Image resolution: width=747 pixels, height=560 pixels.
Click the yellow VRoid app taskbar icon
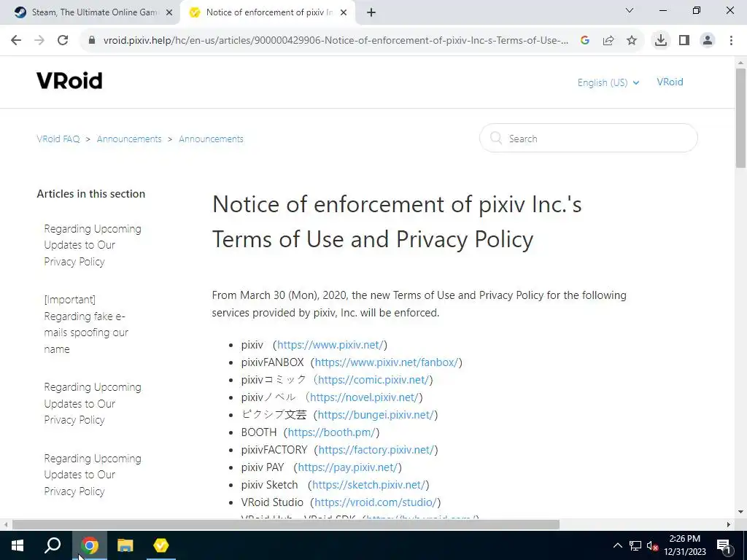click(161, 545)
